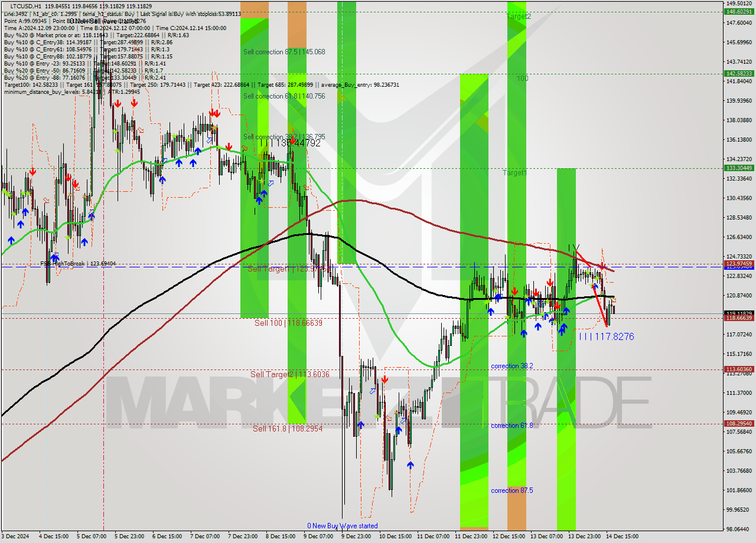Click the red 123.97459 price tag

pos(739,263)
